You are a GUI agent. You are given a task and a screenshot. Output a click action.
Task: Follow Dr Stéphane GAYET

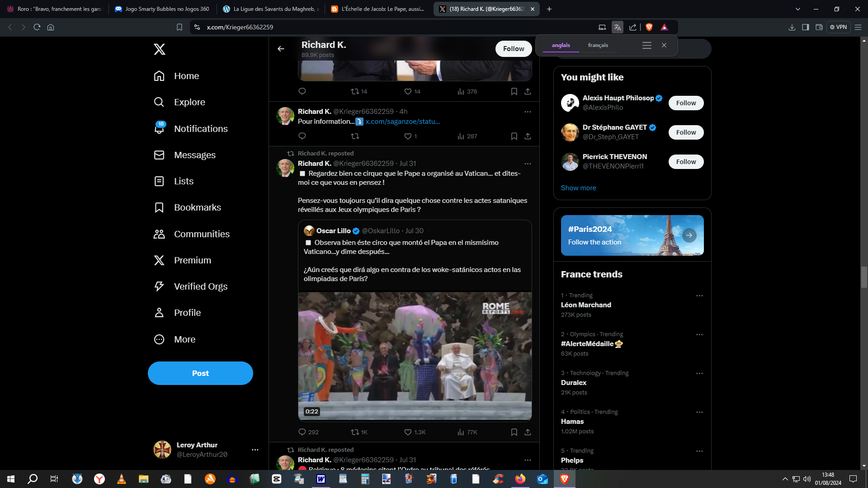[686, 132]
